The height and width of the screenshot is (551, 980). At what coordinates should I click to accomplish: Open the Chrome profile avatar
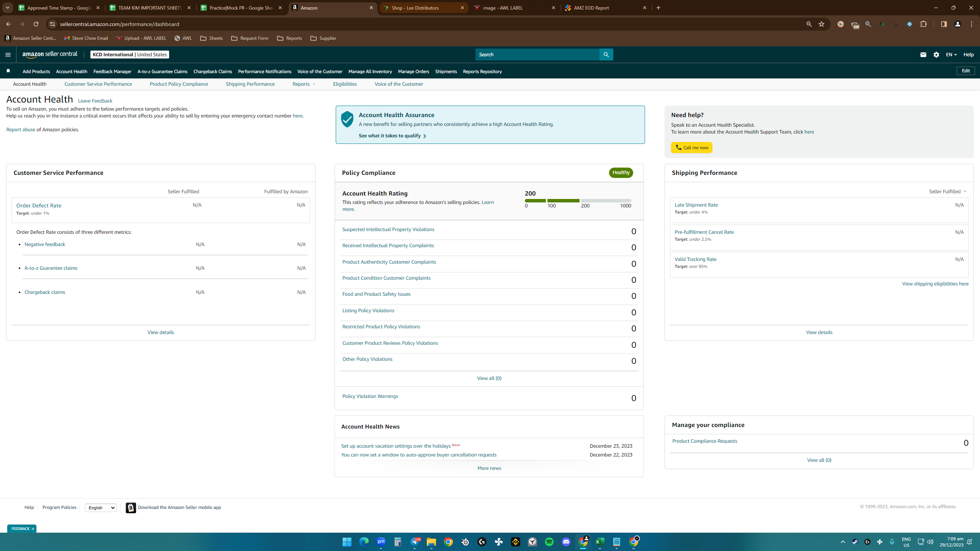[958, 24]
